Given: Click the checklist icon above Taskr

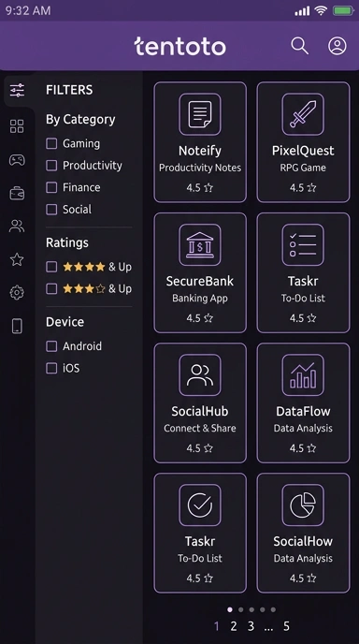Looking at the screenshot, I should pos(303,245).
